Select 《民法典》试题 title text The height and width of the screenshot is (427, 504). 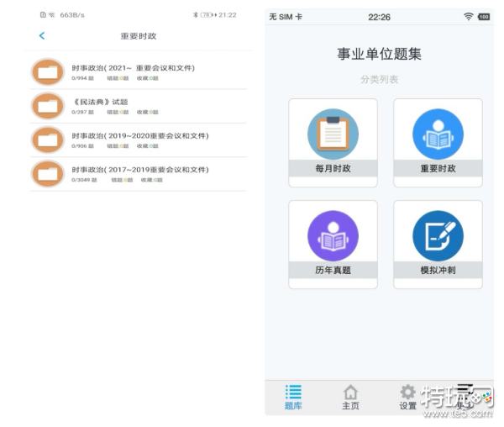click(x=99, y=102)
